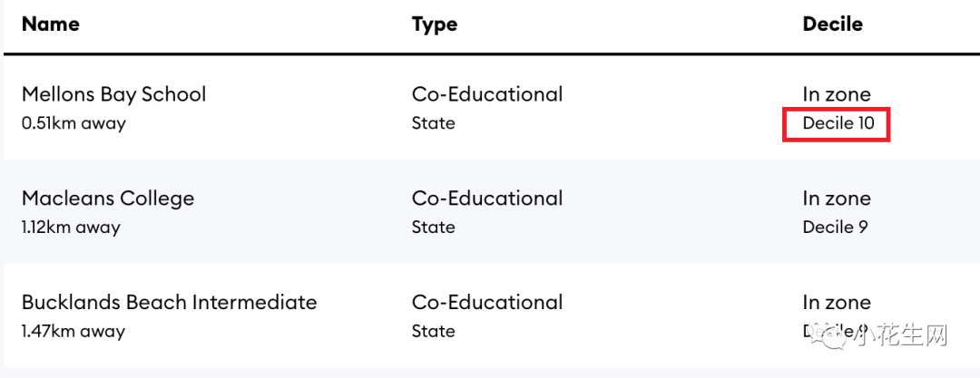Open the Bucklands Beach Intermediate entry
980x378 pixels.
(x=170, y=303)
